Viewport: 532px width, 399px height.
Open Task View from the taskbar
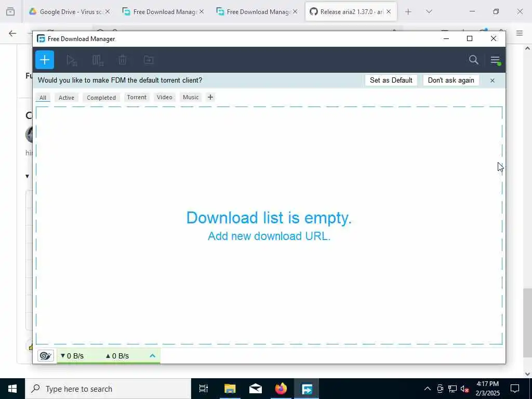204,389
